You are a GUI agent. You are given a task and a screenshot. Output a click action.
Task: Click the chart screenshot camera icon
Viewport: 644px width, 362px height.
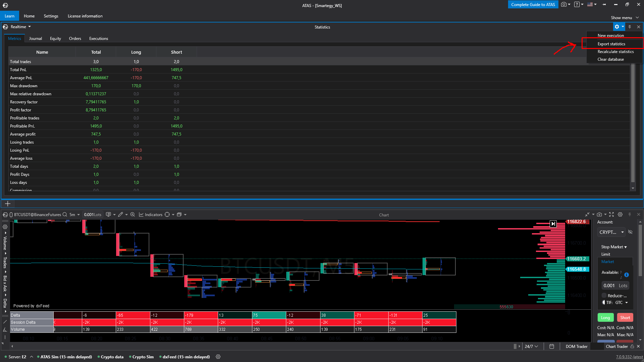coord(599,215)
